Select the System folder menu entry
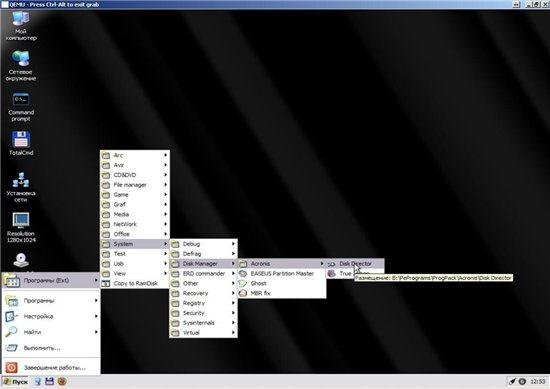 (x=135, y=243)
